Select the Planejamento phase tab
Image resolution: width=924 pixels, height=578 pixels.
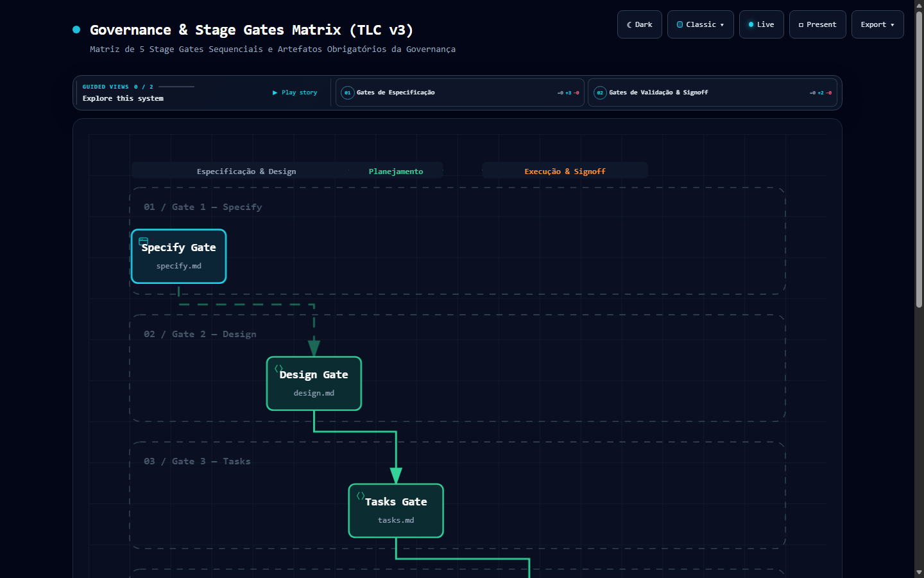(x=396, y=171)
